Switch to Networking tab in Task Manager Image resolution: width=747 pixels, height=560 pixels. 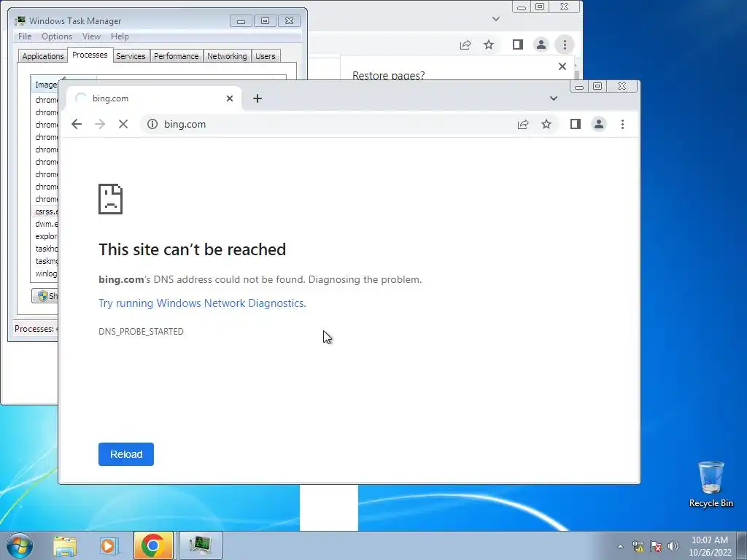click(228, 56)
